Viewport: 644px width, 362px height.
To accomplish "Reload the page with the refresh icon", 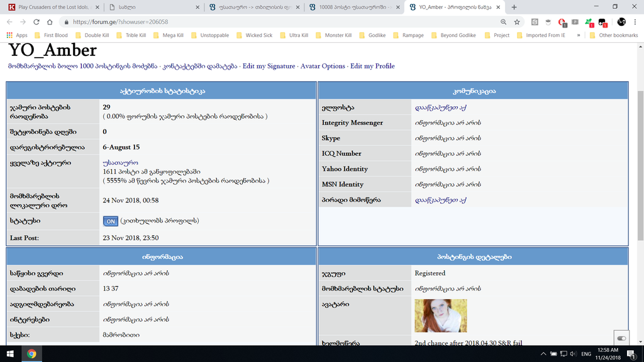I will [x=36, y=21].
